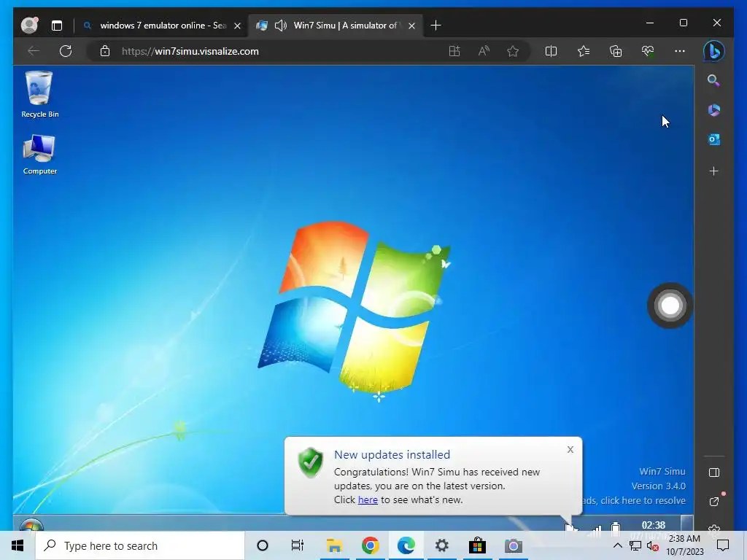Open Microsoft Store from taskbar
Screen dimensions: 747x560
[x=477, y=545]
